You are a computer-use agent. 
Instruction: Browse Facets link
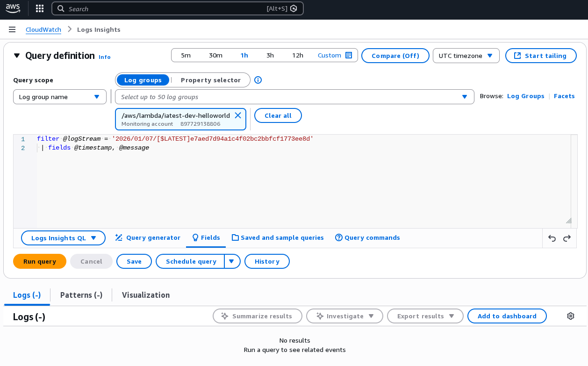[564, 96]
